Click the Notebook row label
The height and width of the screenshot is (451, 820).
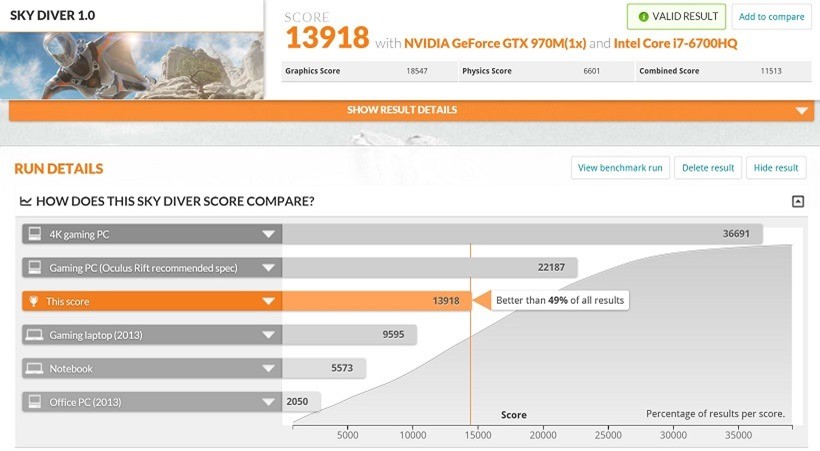(71, 368)
